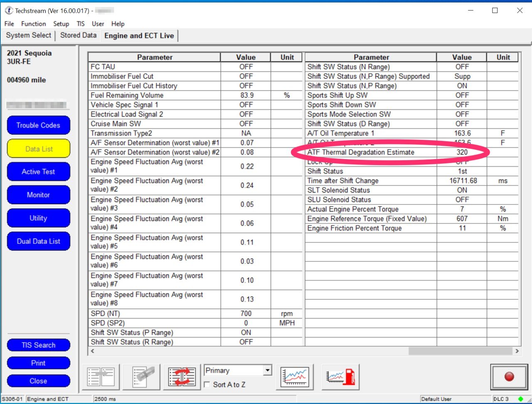
Task: Click the blue Close button
Action: pos(38,381)
